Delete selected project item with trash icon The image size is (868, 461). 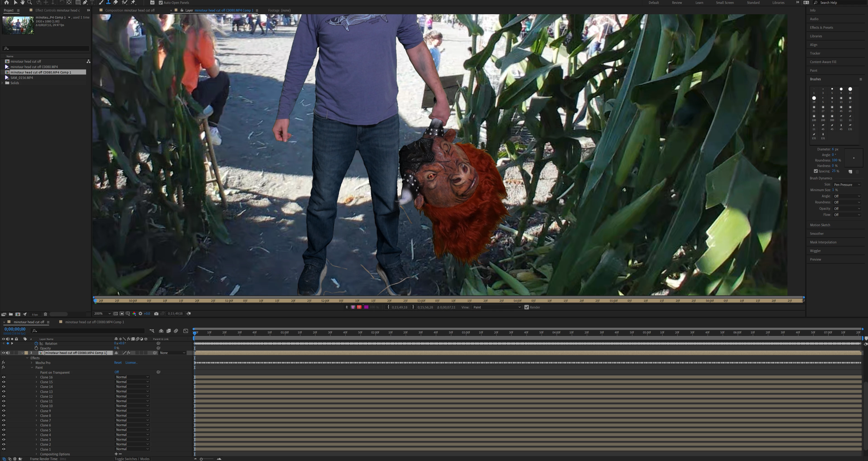45,314
